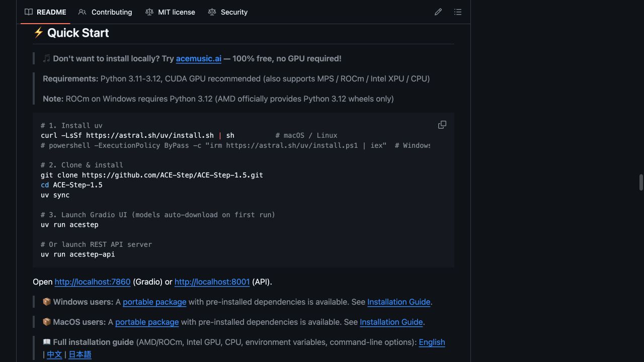Viewport: 644px width, 362px height.
Task: Open portable package link for MacOS users
Action: pos(147,322)
